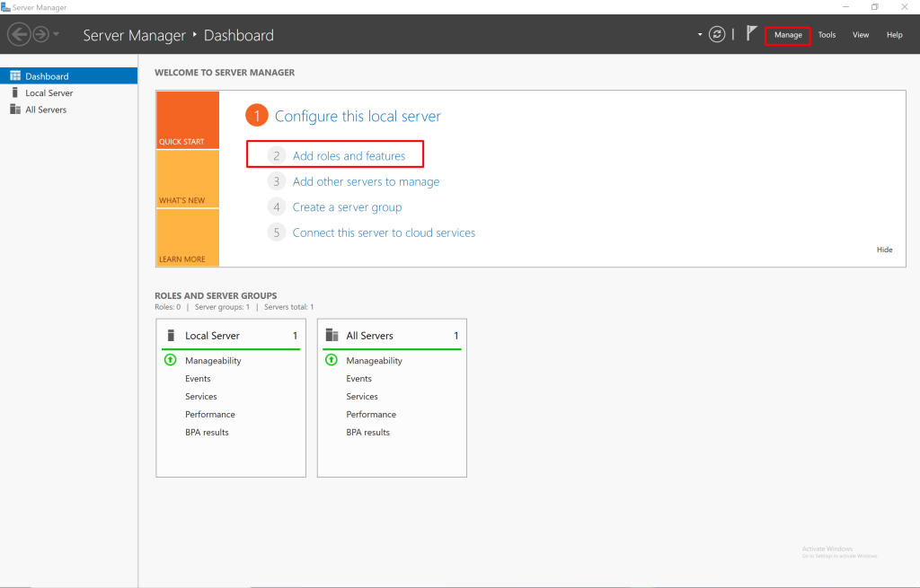The width and height of the screenshot is (920, 588).
Task: Select the WHAT'S NEW orange tile
Action: pyautogui.click(x=187, y=180)
